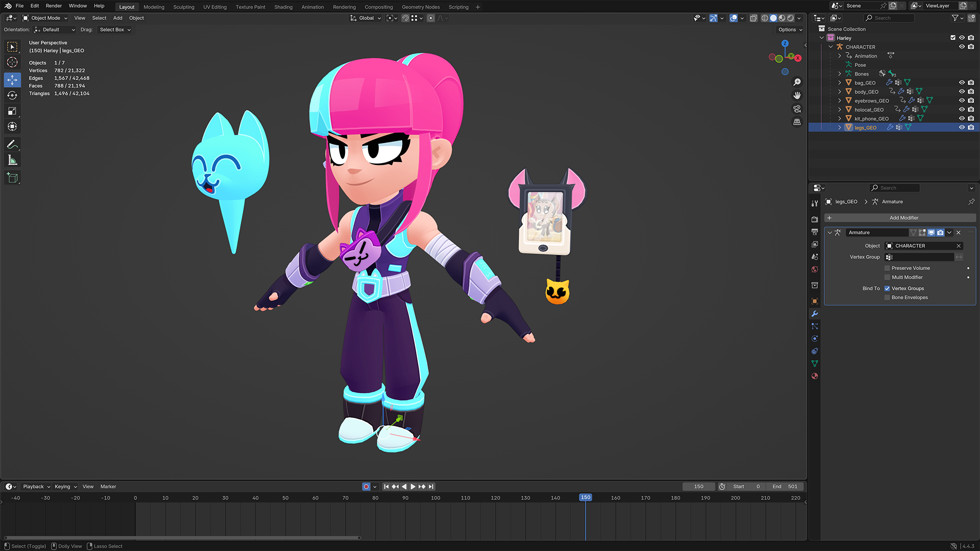Viewport: 980px width, 551px height.
Task: Switch to the Geometry Nodes workspace tab
Action: (421, 7)
